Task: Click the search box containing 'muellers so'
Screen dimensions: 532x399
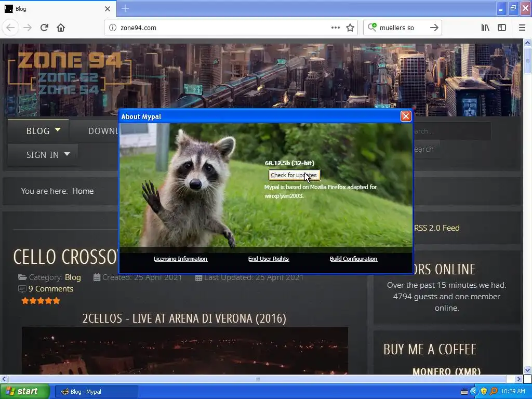Action: 402,28
